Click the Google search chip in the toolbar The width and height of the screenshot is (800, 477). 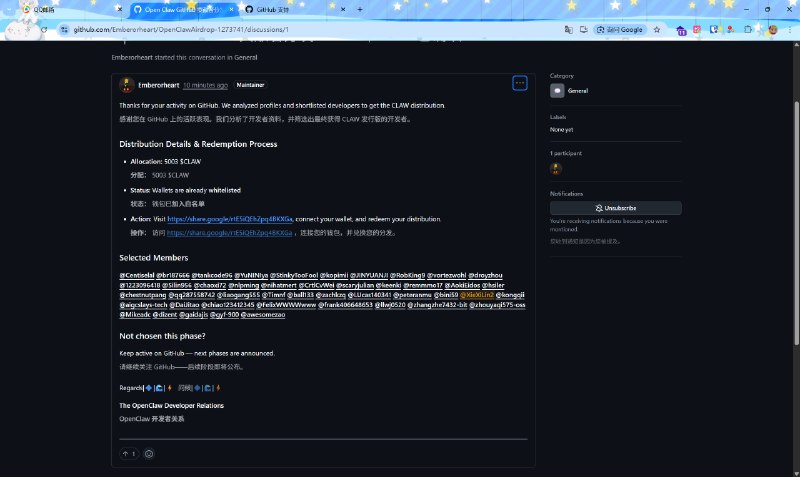(x=625, y=30)
